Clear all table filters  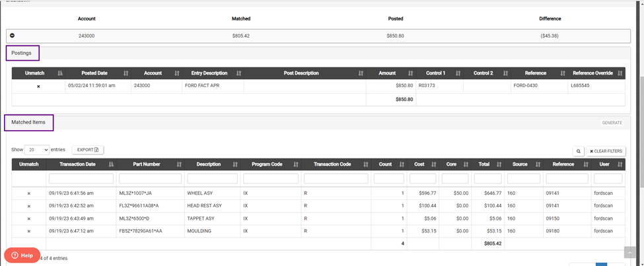coord(606,151)
